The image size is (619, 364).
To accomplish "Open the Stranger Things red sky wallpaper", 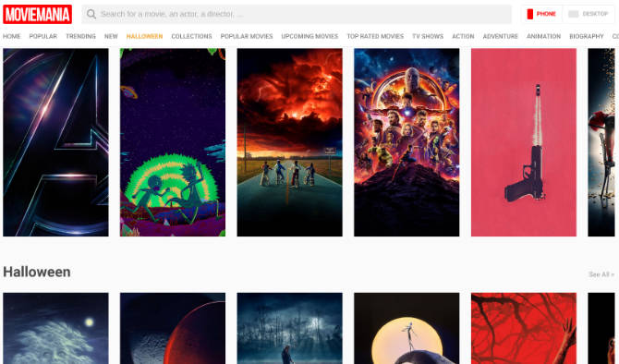I will coord(289,142).
